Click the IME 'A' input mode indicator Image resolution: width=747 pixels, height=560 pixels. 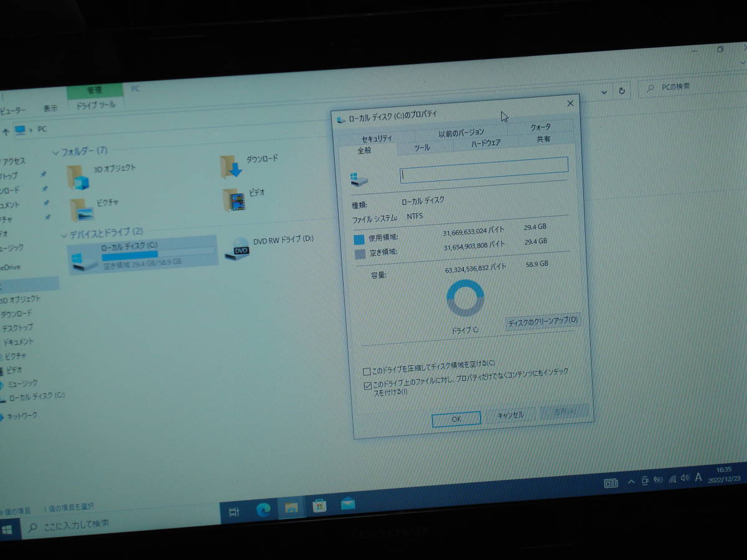pyautogui.click(x=698, y=477)
